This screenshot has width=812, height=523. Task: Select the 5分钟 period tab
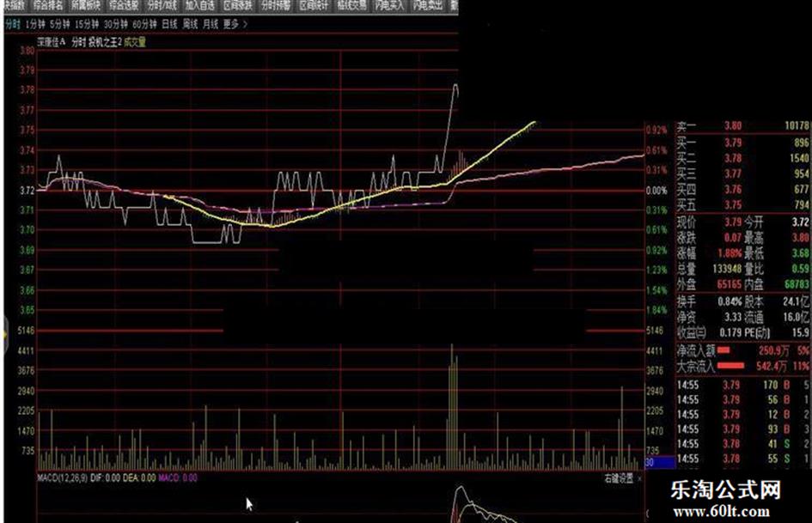tap(60, 24)
